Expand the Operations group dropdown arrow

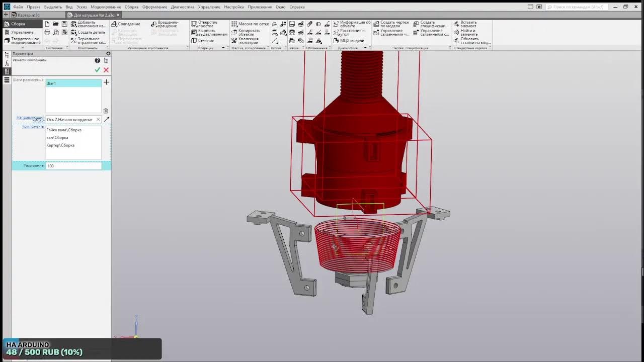click(223, 48)
